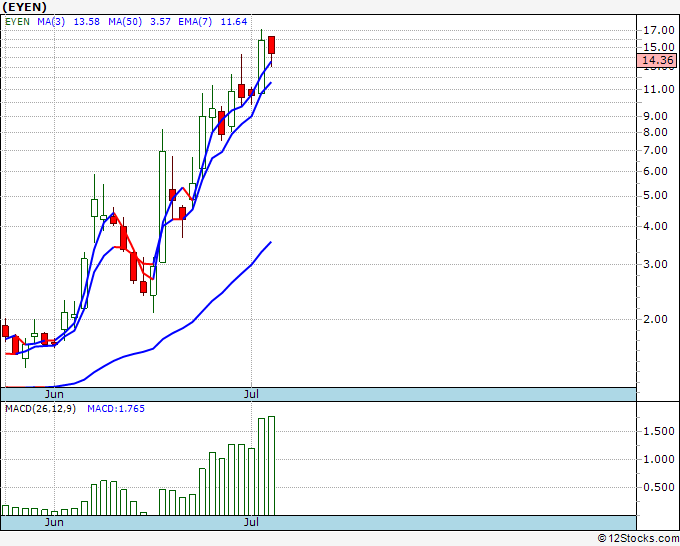Click the Jun label on price chart axis
Viewport: 680px width, 546px height.
point(54,394)
